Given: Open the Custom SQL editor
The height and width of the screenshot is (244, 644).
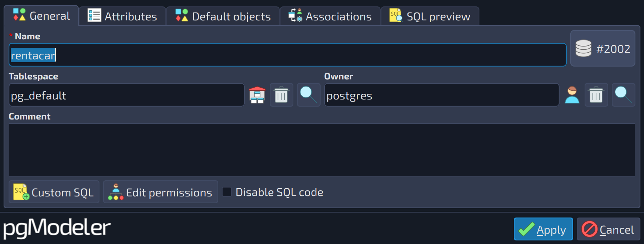Looking at the screenshot, I should click(x=54, y=192).
